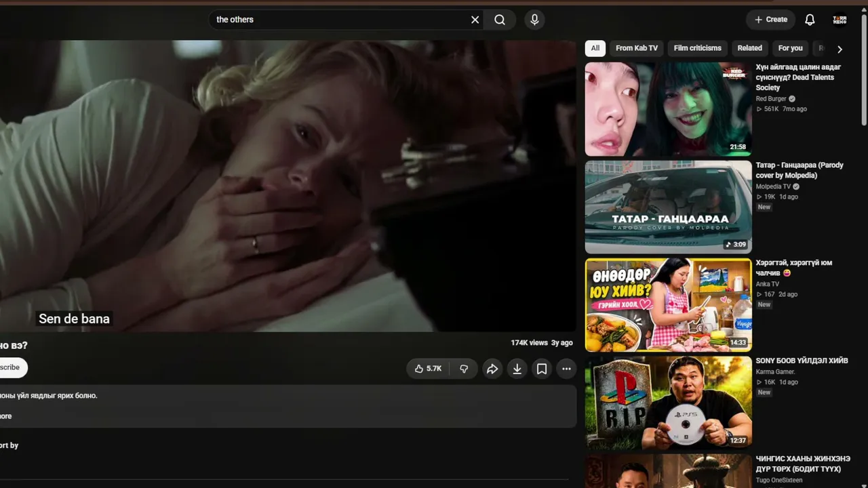Select the All filter chip
This screenshot has width=868, height=488.
[595, 48]
